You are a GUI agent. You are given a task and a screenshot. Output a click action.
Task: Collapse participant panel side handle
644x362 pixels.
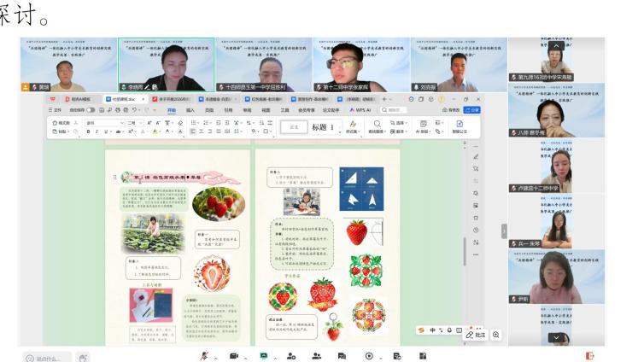tap(505, 231)
